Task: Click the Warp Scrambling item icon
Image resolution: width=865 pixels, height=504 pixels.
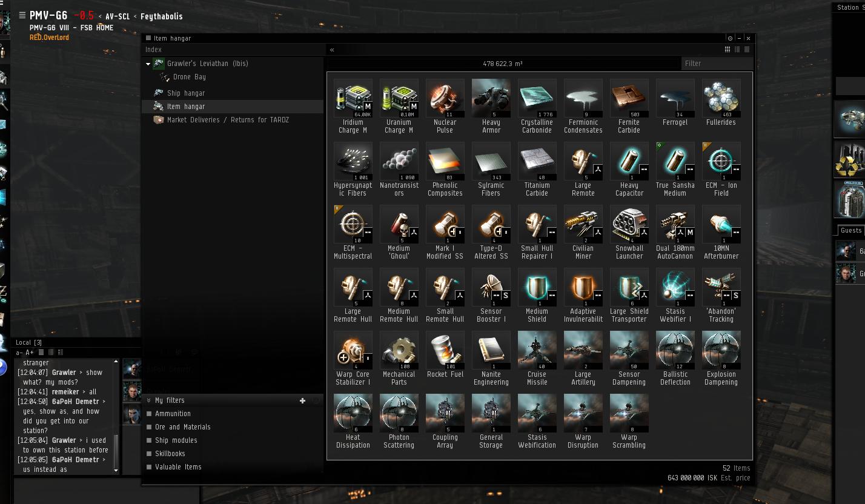Action: pyautogui.click(x=629, y=413)
